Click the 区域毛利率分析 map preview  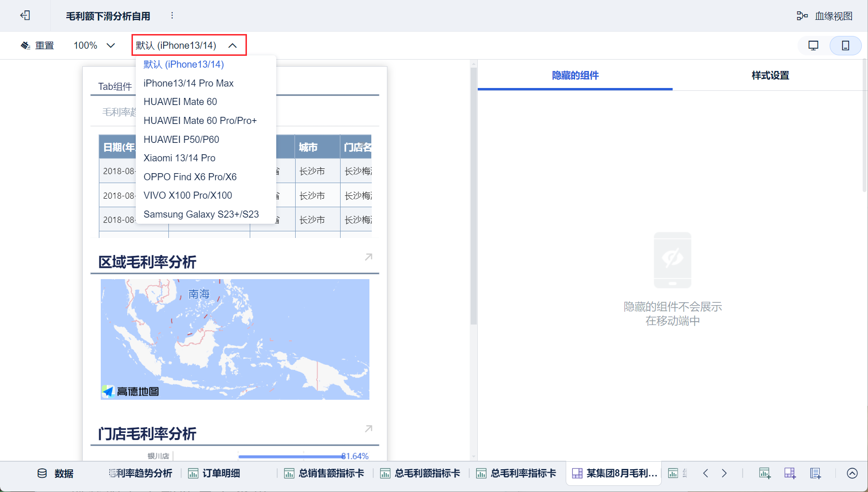pos(235,339)
